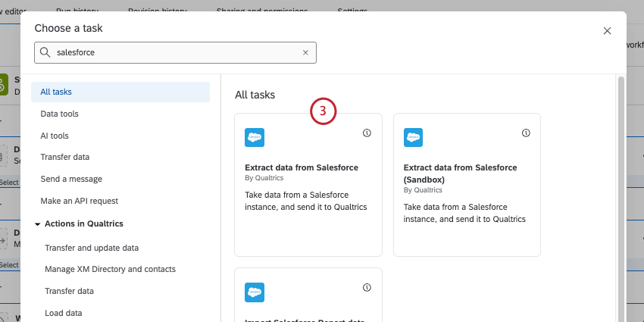The image size is (644, 322).
Task: Clear the salesforce search text
Action: (x=305, y=52)
